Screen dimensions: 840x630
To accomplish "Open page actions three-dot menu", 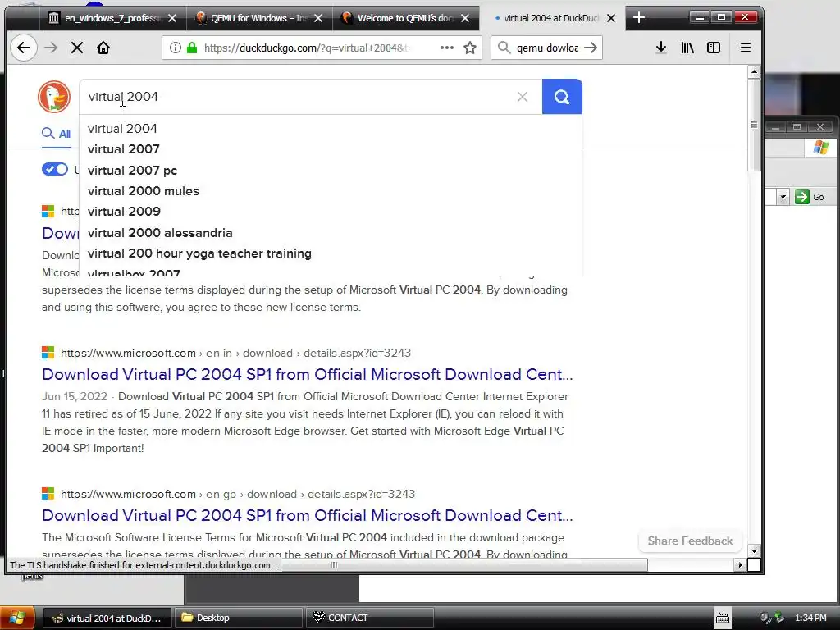I will coord(447,48).
